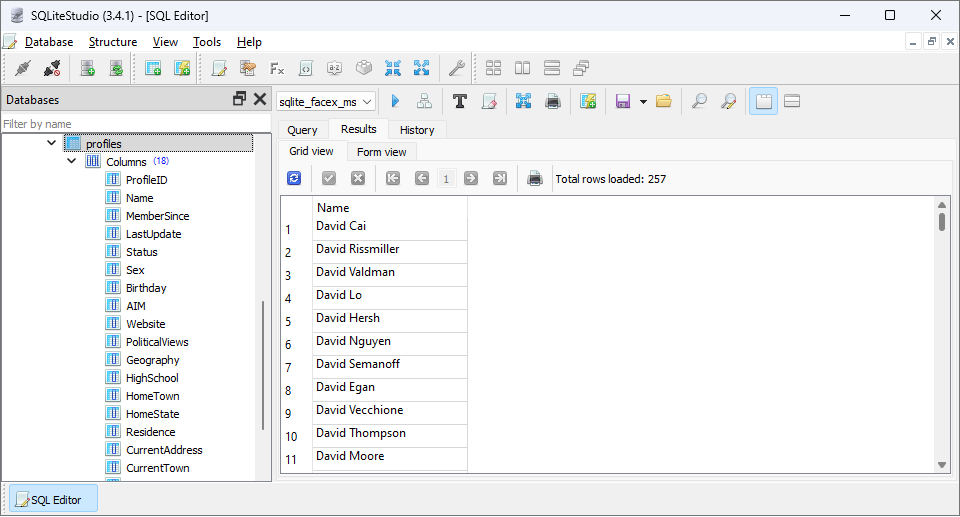The width and height of the screenshot is (960, 517).
Task: Go to previous results page
Action: pyautogui.click(x=422, y=178)
